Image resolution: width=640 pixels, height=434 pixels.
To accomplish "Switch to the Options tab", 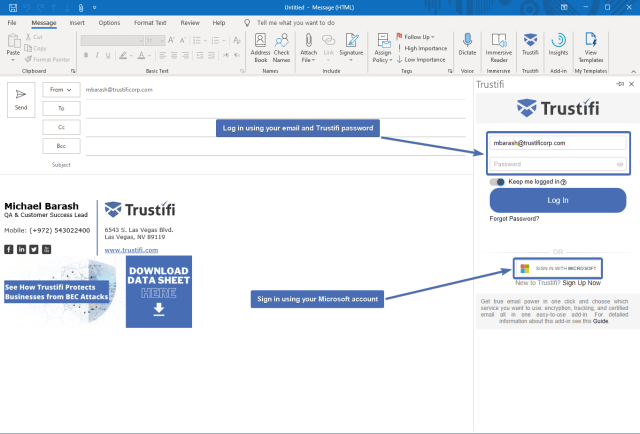I will pyautogui.click(x=109, y=23).
